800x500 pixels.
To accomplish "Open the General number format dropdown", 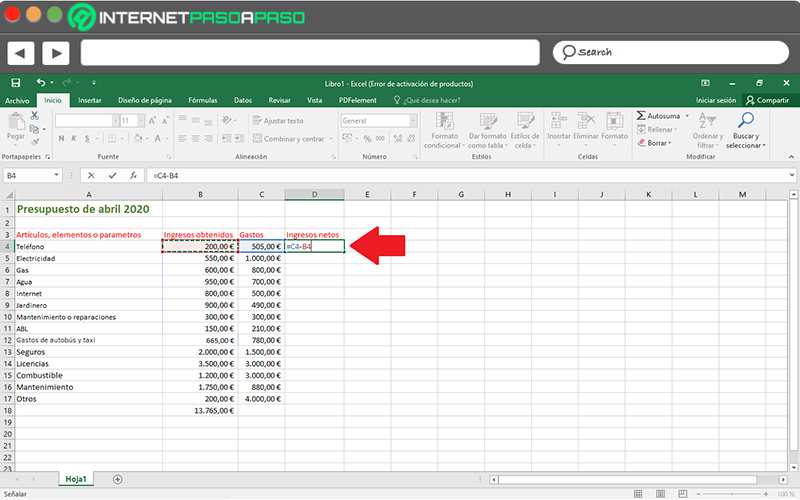I will pyautogui.click(x=413, y=121).
